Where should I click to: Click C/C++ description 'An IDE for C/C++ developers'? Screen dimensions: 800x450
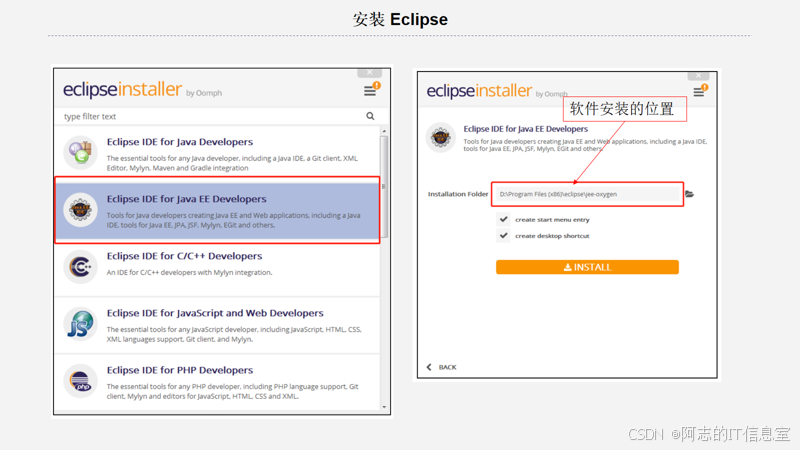[189, 272]
